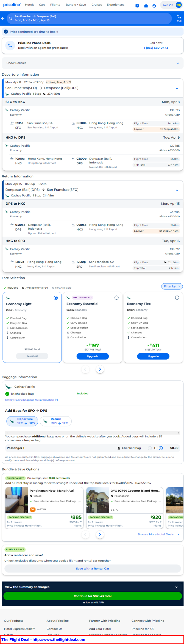Click the orange 10 rating badge
The height and width of the screenshot is (644, 184).
point(32,509)
